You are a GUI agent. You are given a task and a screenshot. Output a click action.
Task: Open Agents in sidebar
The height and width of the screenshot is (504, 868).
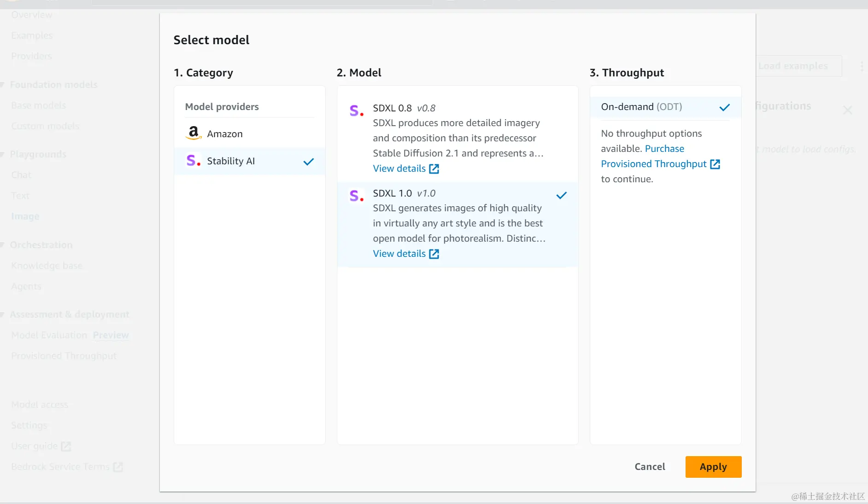pyautogui.click(x=26, y=286)
